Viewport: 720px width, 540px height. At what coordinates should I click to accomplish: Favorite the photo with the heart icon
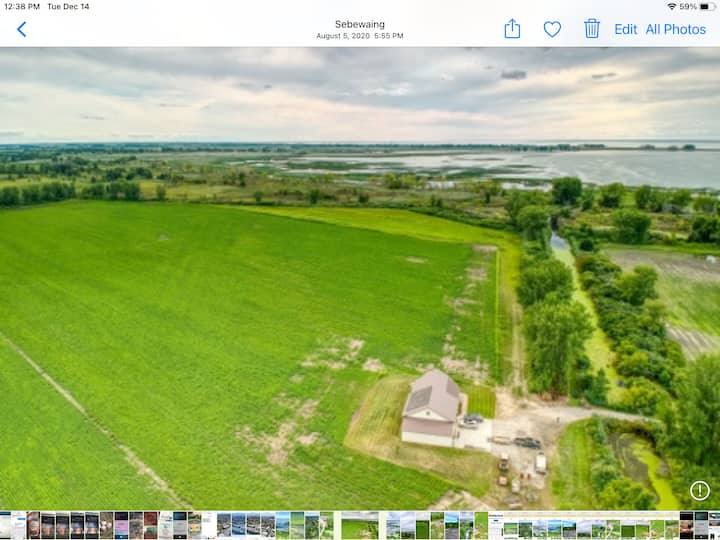pos(552,29)
